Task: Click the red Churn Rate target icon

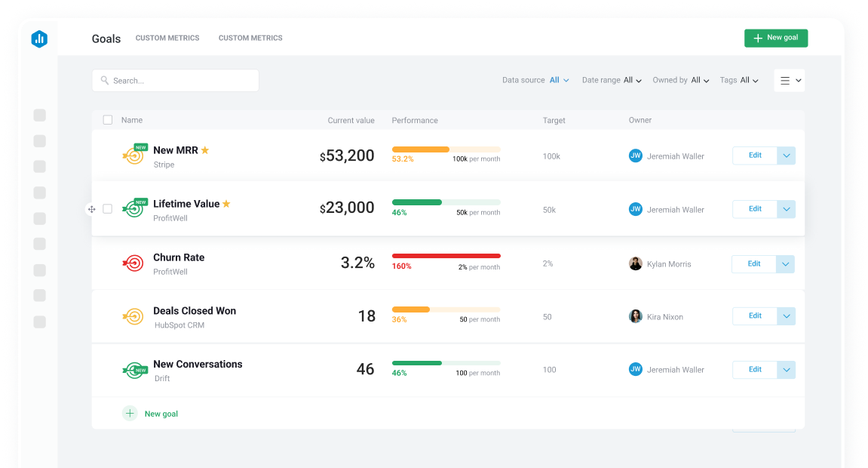Action: coord(133,263)
